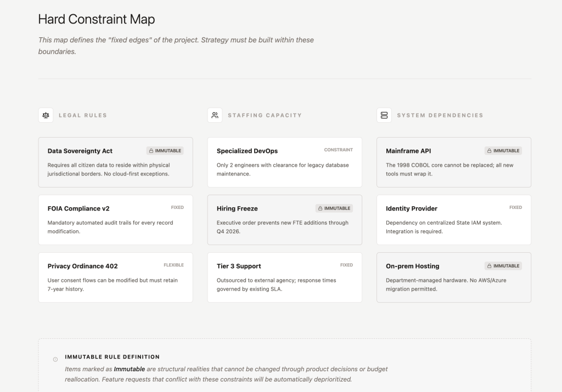
Task: Click the Immutable lock badge on Hiring Freeze
Action: (334, 208)
